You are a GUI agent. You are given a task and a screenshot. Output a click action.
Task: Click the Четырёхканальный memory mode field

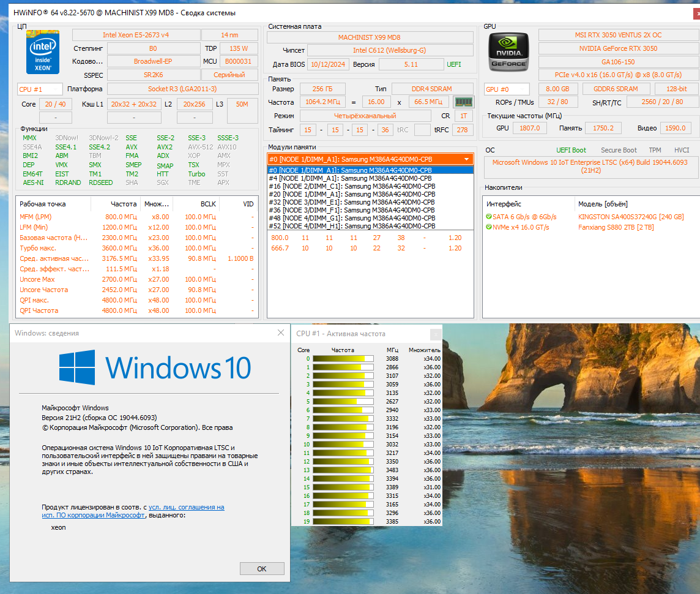[x=365, y=116]
